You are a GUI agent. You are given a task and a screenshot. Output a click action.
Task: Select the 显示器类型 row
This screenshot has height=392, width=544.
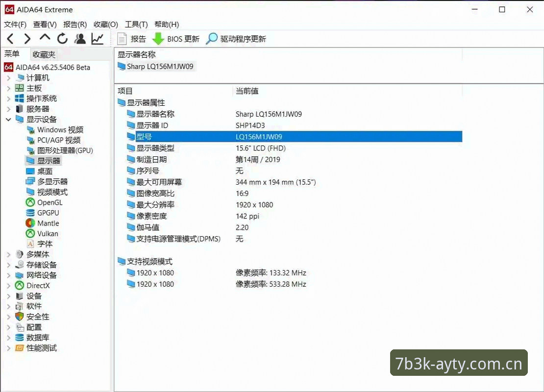(294, 148)
